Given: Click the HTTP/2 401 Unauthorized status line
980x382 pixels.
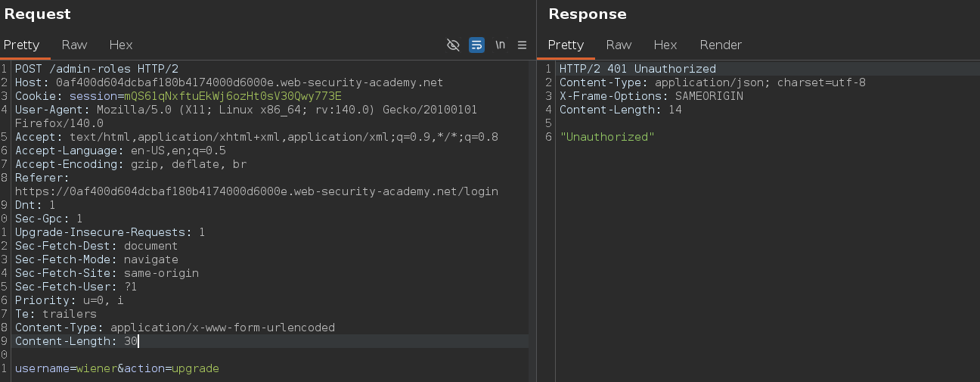Looking at the screenshot, I should click(x=637, y=69).
